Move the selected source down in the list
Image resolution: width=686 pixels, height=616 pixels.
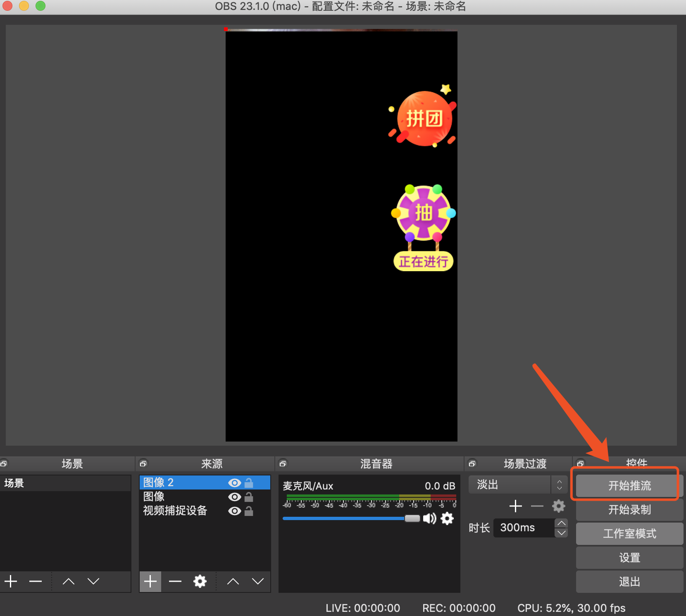(x=258, y=581)
